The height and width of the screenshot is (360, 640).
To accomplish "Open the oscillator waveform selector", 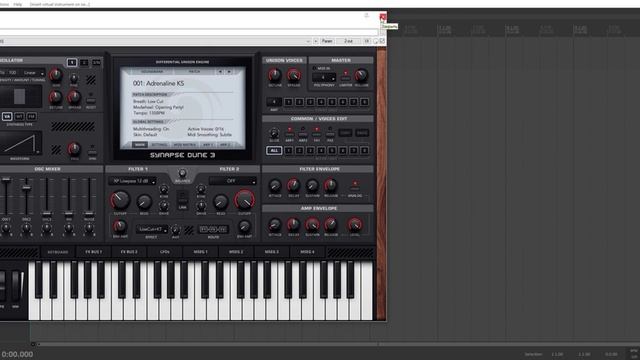I will point(20,143).
